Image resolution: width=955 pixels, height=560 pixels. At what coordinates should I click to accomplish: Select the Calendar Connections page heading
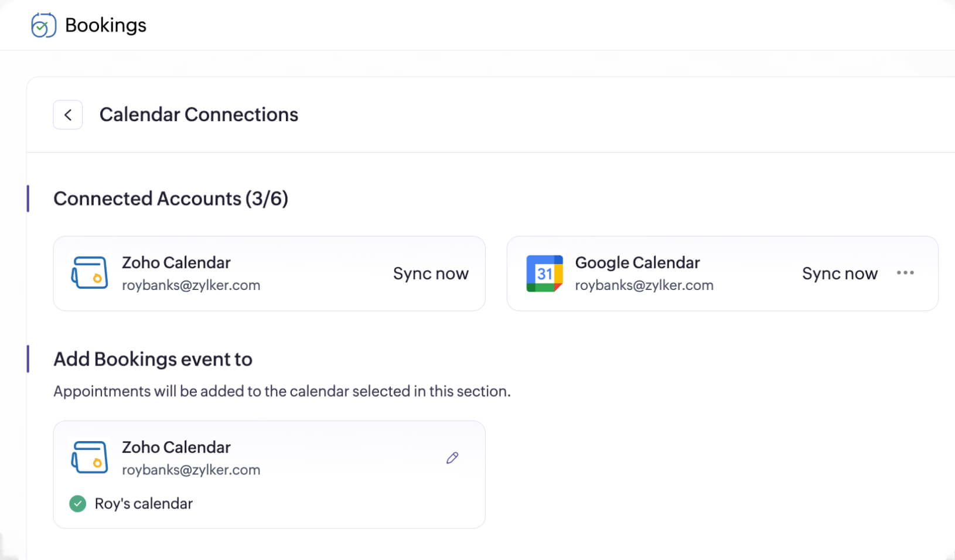(199, 115)
